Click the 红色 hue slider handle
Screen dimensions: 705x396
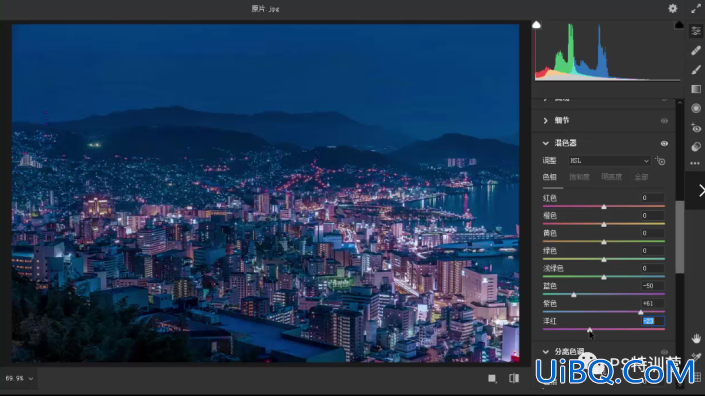604,207
